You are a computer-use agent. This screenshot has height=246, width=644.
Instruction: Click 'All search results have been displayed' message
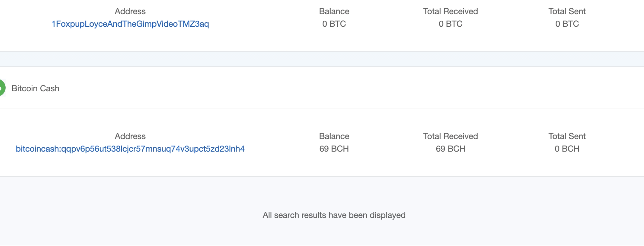[334, 215]
